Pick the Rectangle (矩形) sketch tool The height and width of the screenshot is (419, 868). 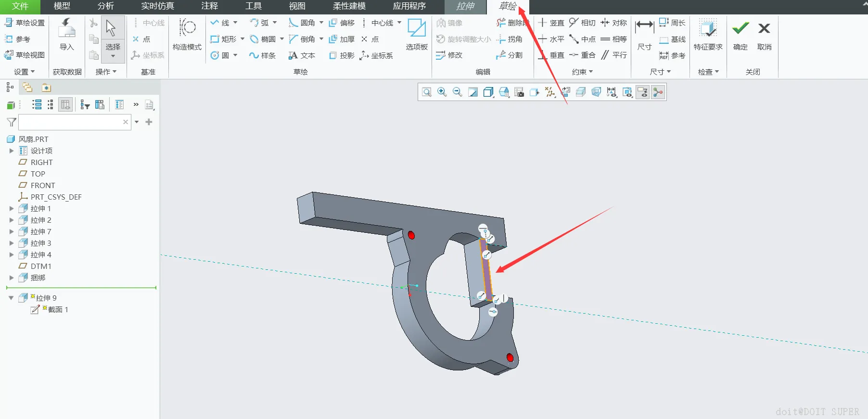click(x=223, y=39)
